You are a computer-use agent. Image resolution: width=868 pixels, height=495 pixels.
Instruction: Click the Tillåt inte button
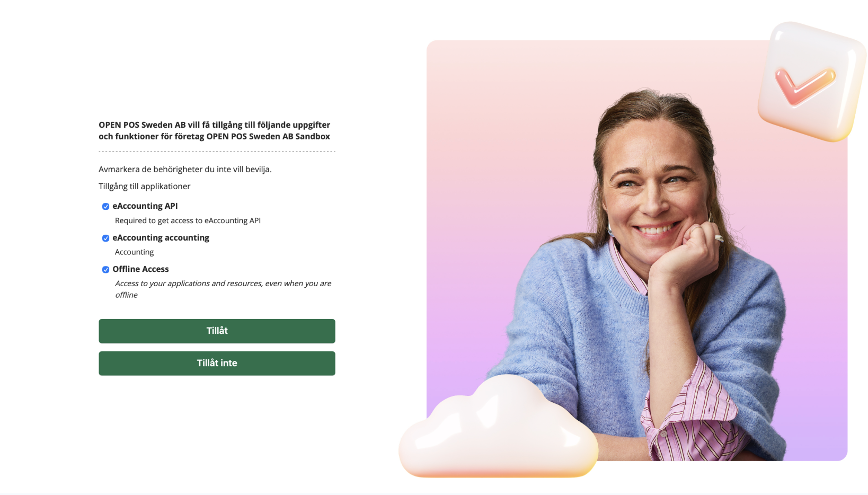(217, 364)
